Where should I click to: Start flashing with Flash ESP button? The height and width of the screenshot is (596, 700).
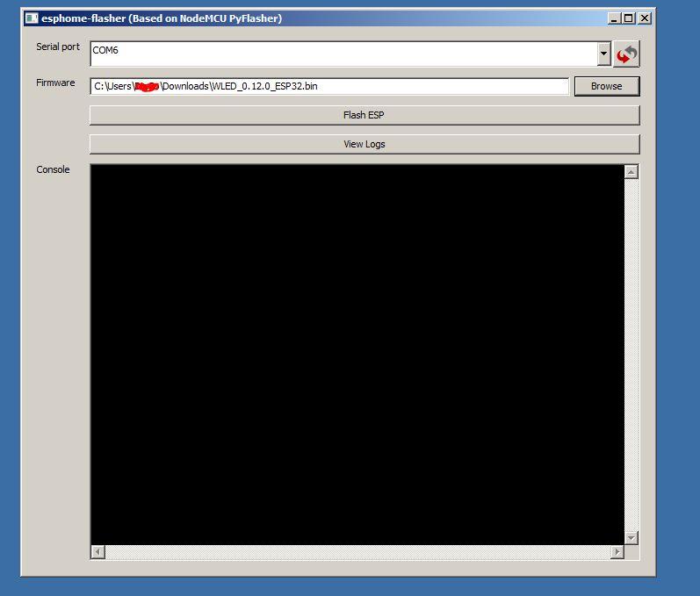364,115
